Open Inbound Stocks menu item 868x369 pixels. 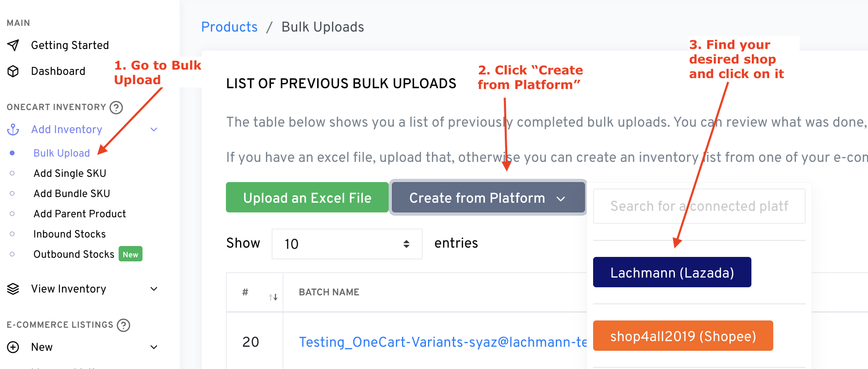point(69,234)
